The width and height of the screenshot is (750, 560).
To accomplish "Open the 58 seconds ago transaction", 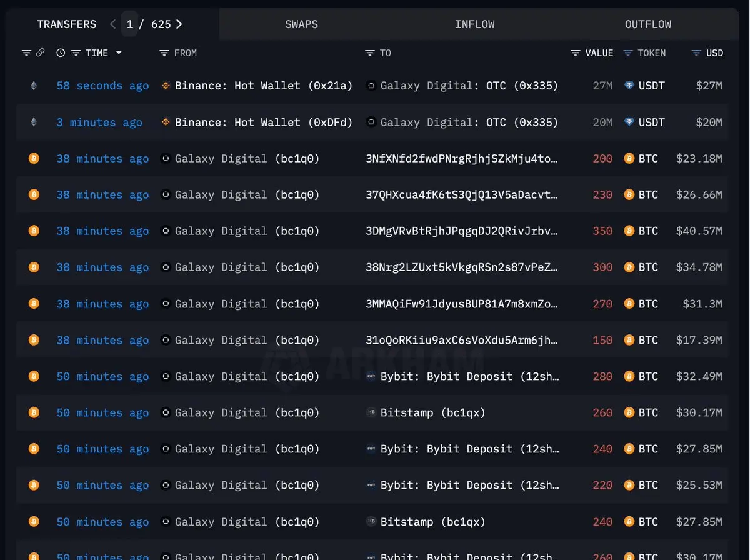I will 102,86.
